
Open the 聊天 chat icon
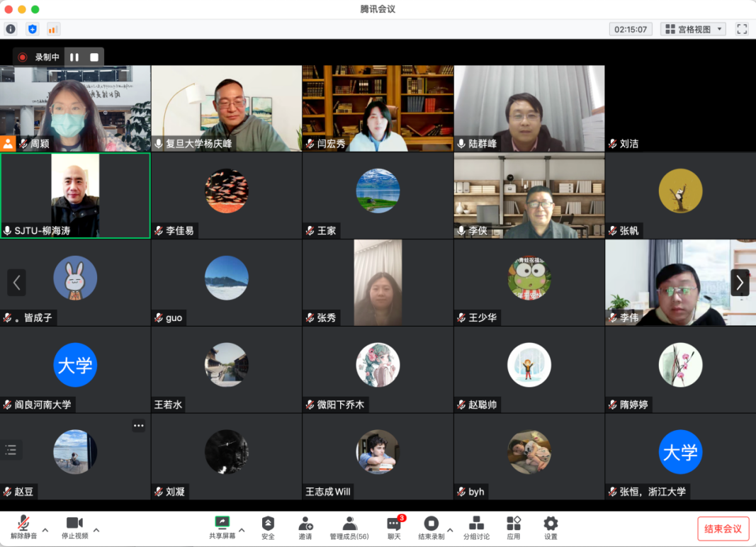click(x=394, y=527)
